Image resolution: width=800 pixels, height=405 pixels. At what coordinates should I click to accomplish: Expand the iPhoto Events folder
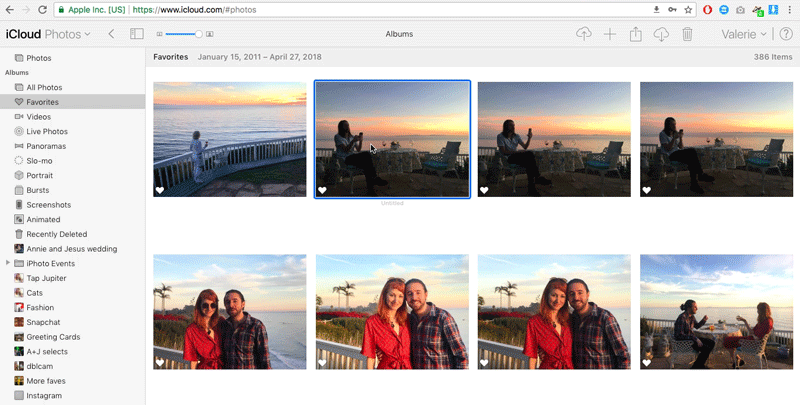click(8, 263)
